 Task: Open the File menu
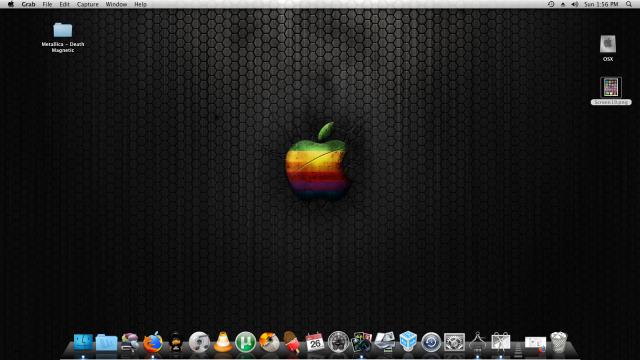pyautogui.click(x=47, y=4)
